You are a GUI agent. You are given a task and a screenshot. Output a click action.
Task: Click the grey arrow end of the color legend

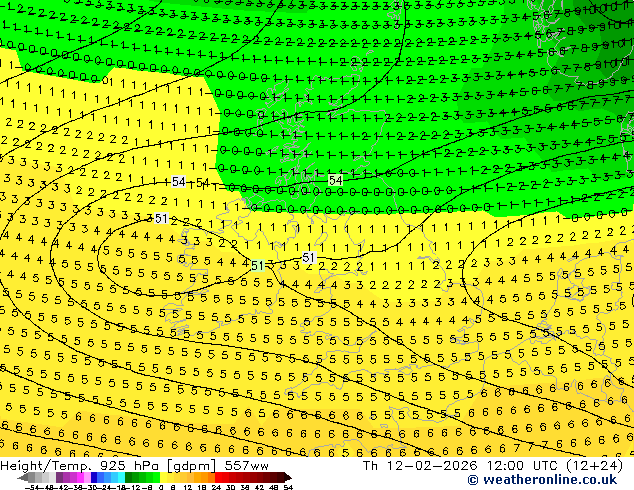22,478
